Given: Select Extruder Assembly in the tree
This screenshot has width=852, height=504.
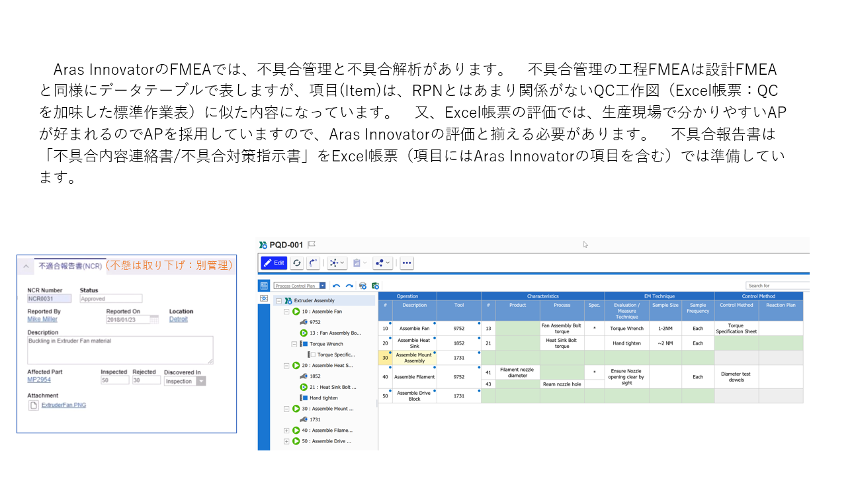Looking at the screenshot, I should [x=314, y=300].
